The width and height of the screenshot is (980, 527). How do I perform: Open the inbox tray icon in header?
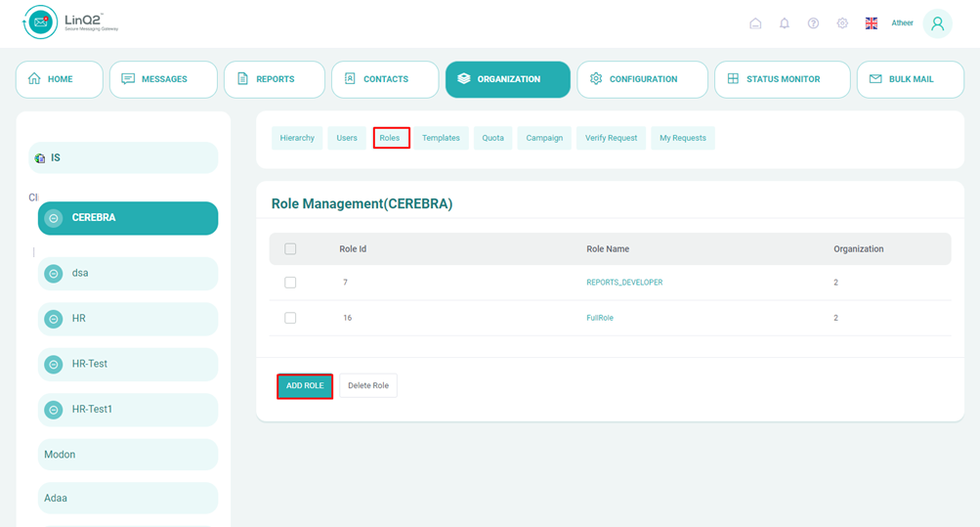point(755,23)
